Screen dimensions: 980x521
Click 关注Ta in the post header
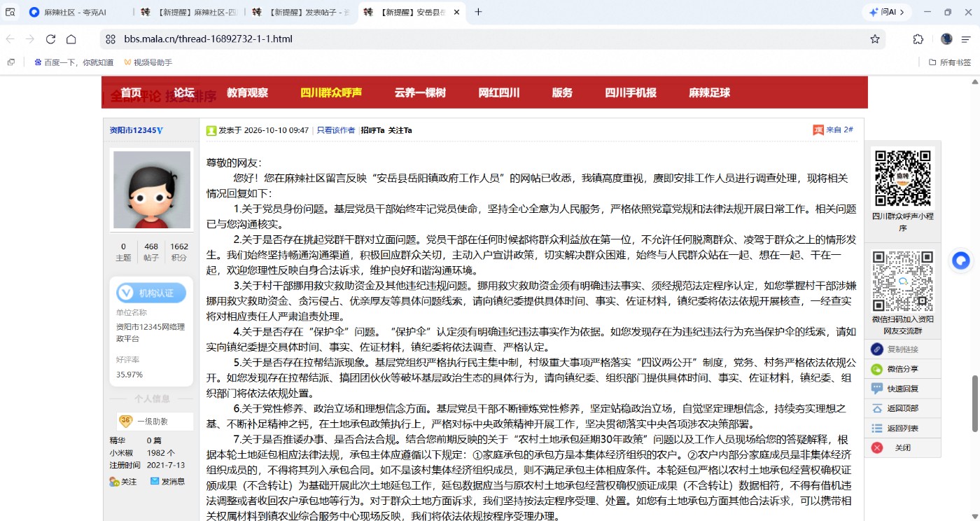(x=400, y=130)
